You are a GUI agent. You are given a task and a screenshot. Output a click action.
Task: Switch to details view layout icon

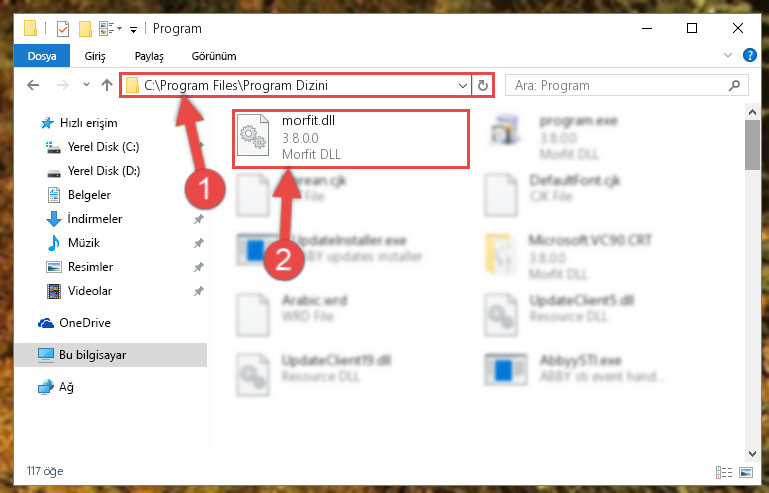coord(724,472)
